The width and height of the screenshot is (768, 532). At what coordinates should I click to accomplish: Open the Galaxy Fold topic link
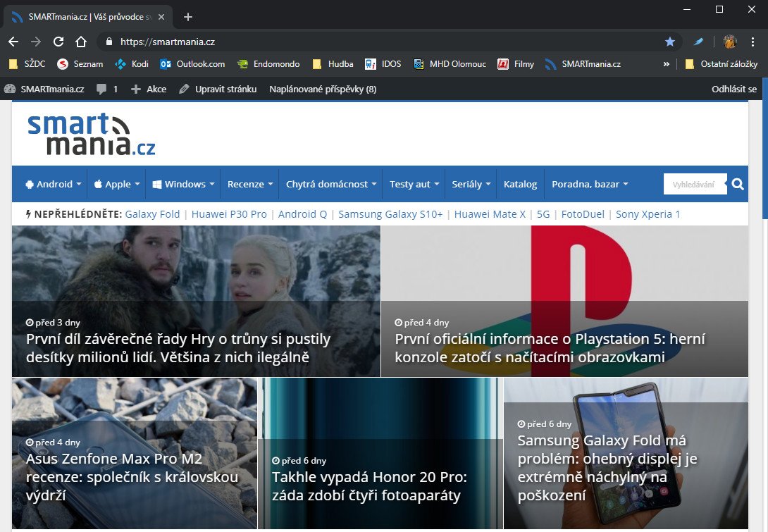[152, 214]
